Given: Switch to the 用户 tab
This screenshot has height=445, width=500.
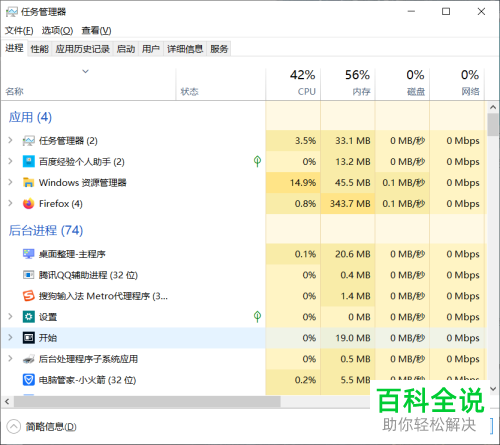Looking at the screenshot, I should [x=151, y=49].
